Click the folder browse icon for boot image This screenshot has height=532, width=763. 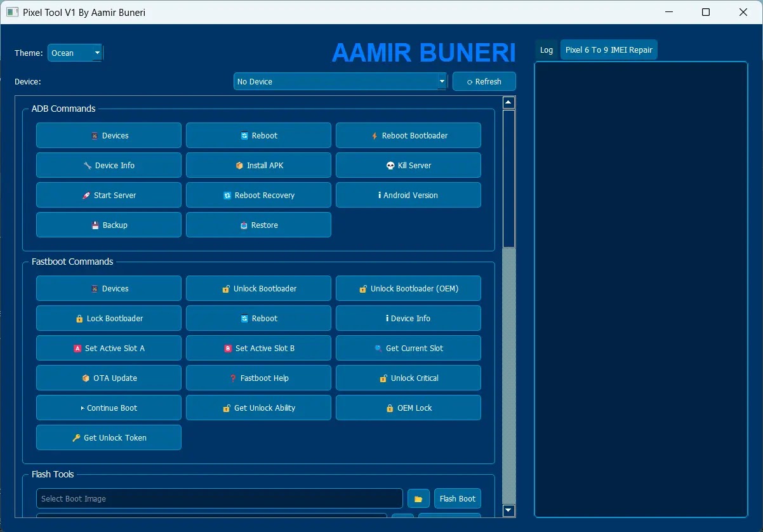point(418,498)
